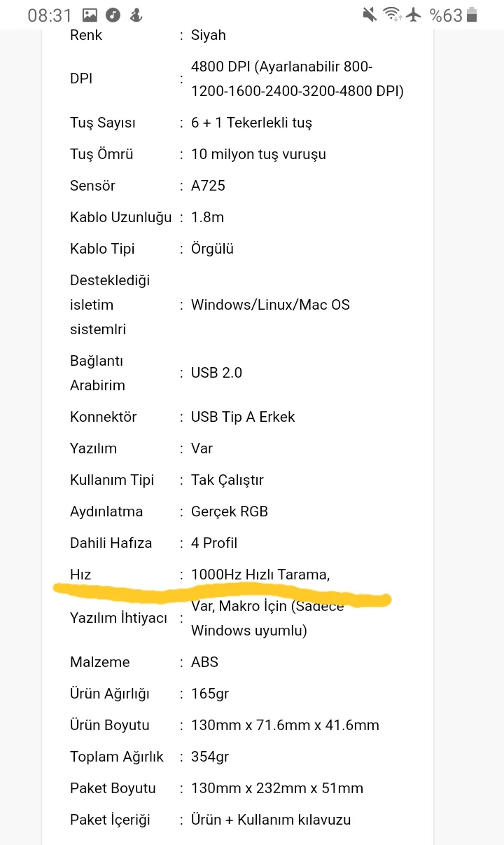
Task: Tap the 08:31 clock in status bar
Action: [x=50, y=15]
